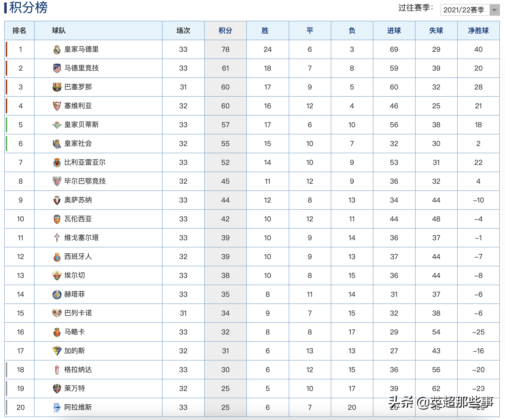The height and width of the screenshot is (420, 505).
Task: Click the Real Madrid crest icon
Action: click(57, 50)
